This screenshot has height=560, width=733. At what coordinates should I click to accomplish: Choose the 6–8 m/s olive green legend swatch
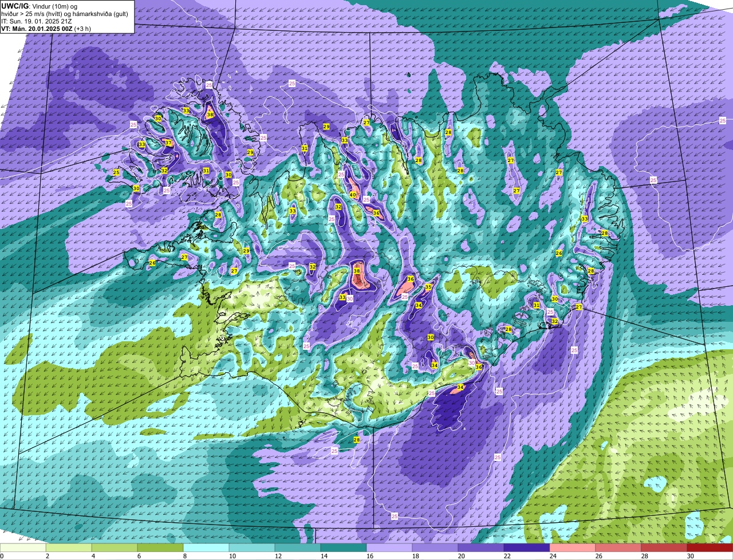click(160, 548)
